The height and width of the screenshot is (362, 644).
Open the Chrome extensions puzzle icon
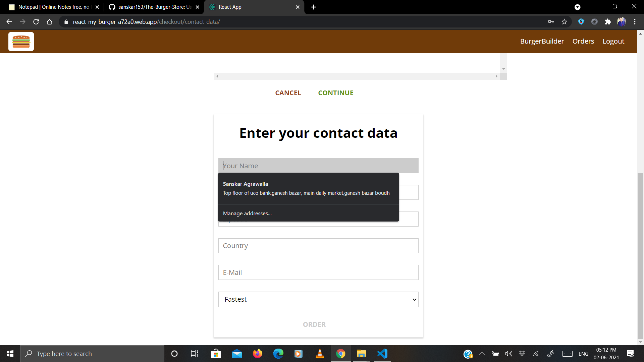click(x=608, y=21)
